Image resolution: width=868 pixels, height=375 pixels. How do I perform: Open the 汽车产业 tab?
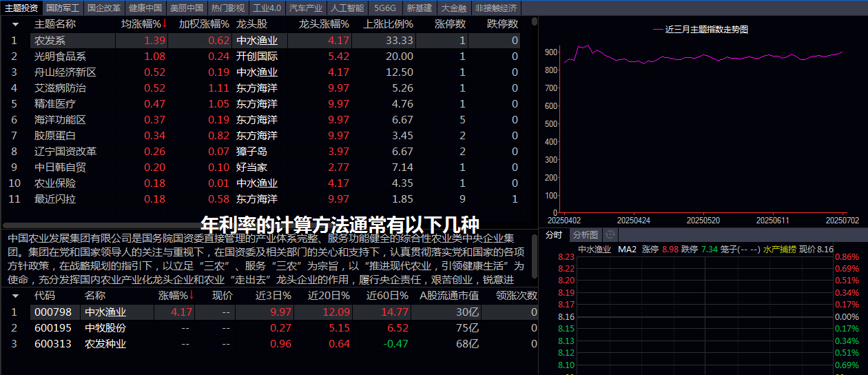click(306, 8)
